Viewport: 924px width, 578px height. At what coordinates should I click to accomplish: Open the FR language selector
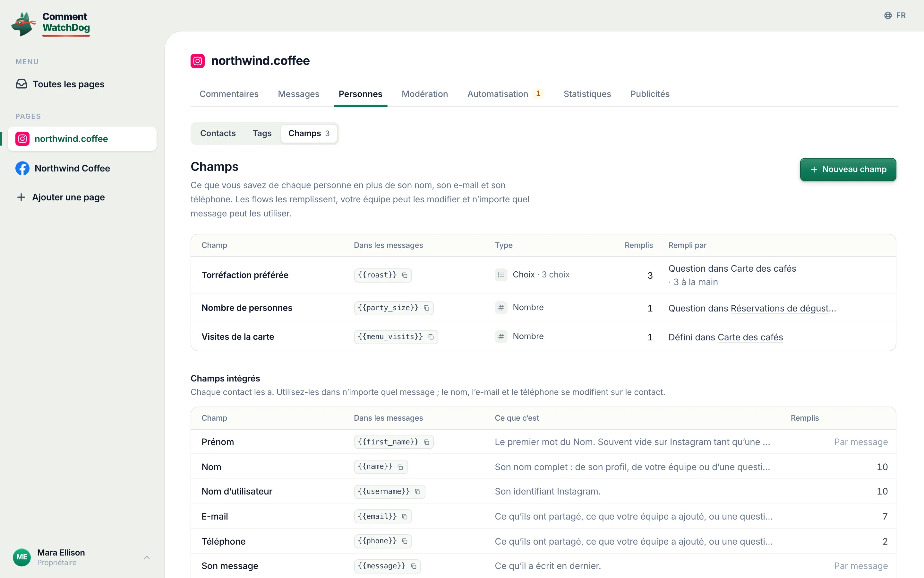point(895,15)
